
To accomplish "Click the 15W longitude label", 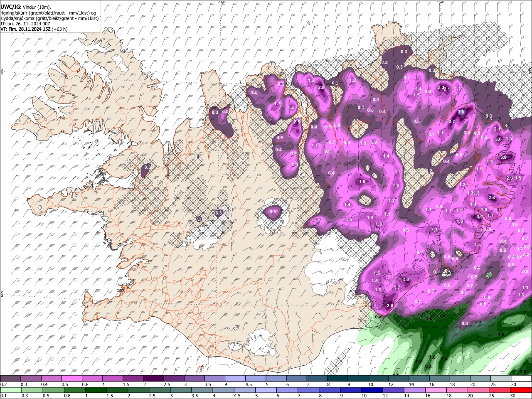I will coord(440,2).
